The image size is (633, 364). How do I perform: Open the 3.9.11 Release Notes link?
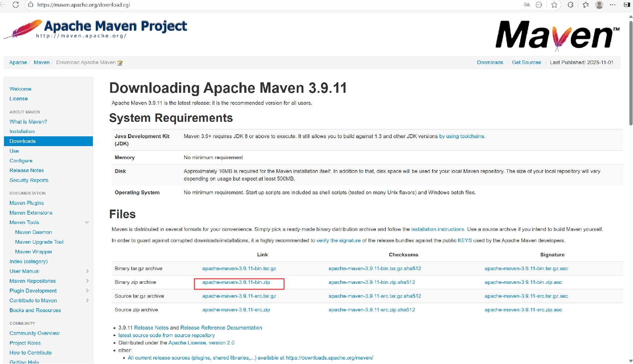[151, 328]
